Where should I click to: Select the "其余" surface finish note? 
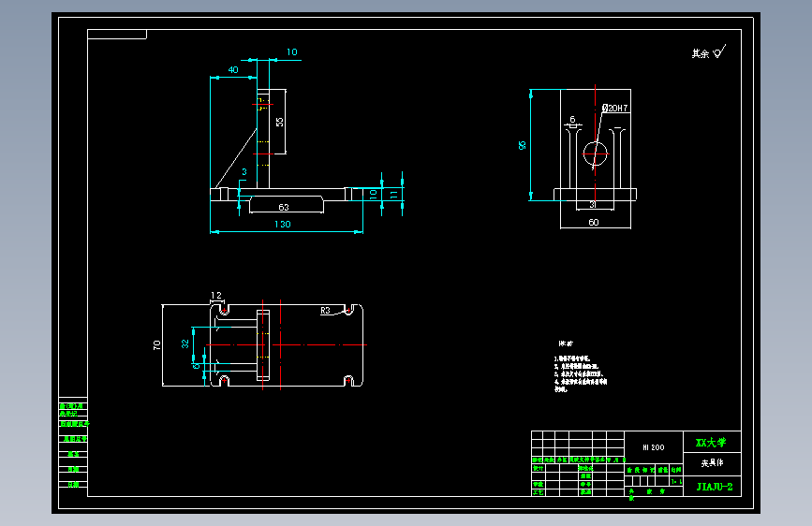click(701, 53)
